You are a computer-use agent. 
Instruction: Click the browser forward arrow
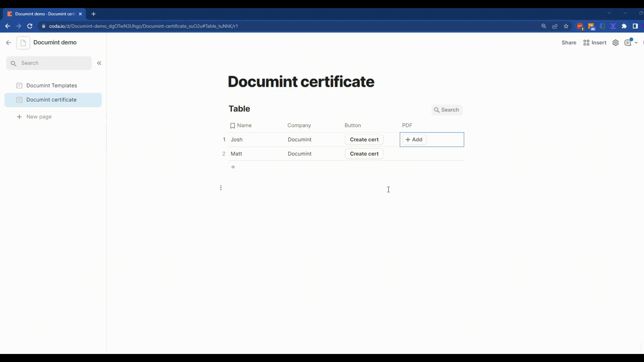[19, 26]
